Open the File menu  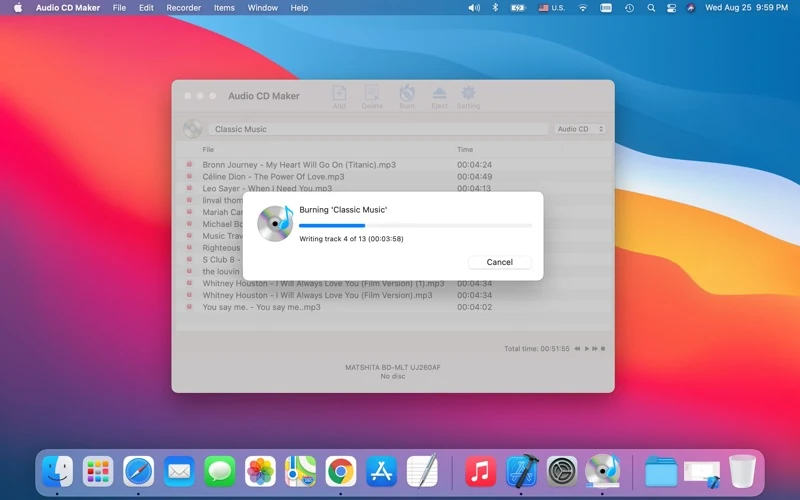coord(119,8)
